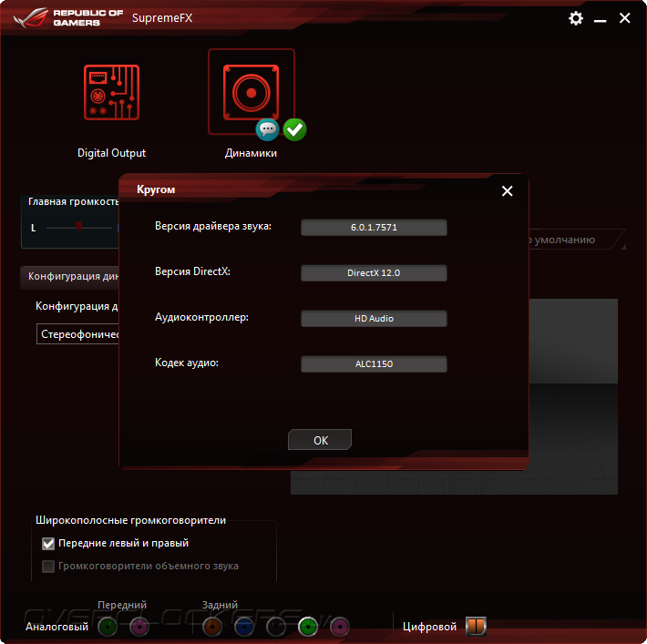Click the digital optical output icon
Image resolution: width=647 pixels, height=644 pixels.
pyautogui.click(x=476, y=627)
